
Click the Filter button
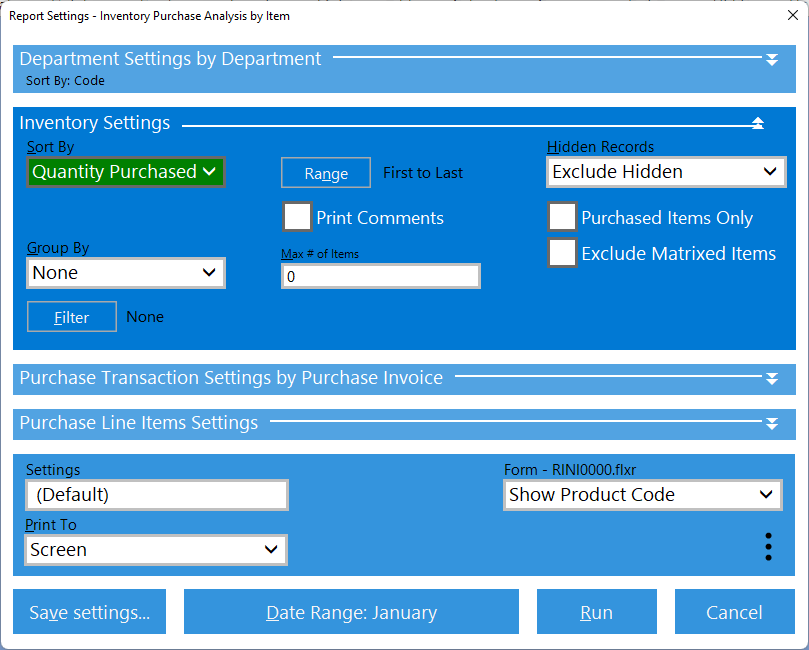coord(72,317)
